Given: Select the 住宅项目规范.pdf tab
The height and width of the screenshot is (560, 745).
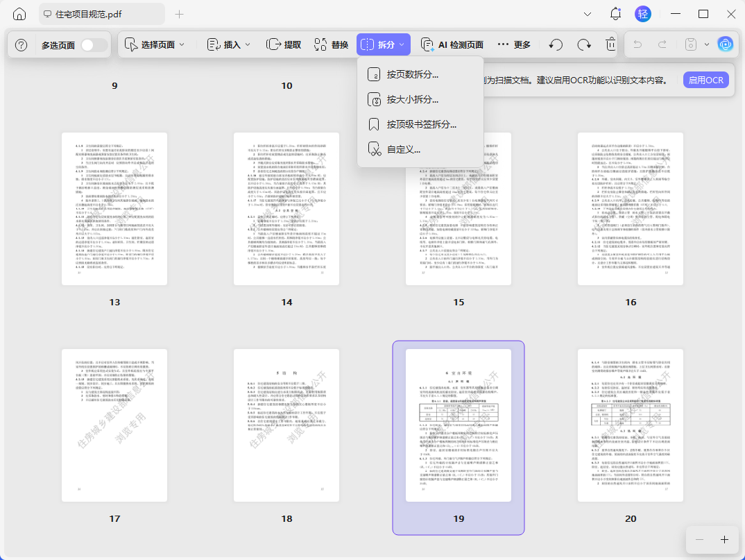Looking at the screenshot, I should point(102,15).
